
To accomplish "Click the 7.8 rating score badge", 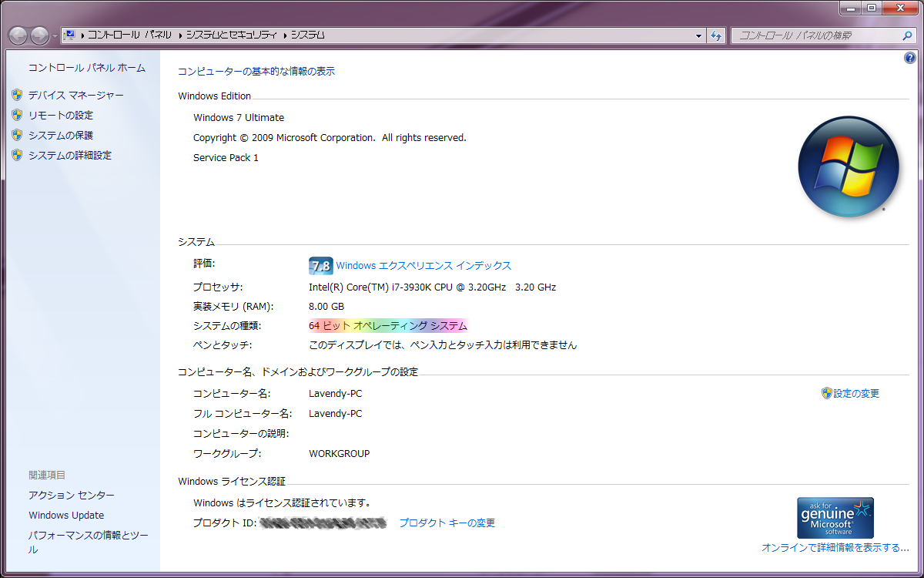I will click(x=321, y=266).
